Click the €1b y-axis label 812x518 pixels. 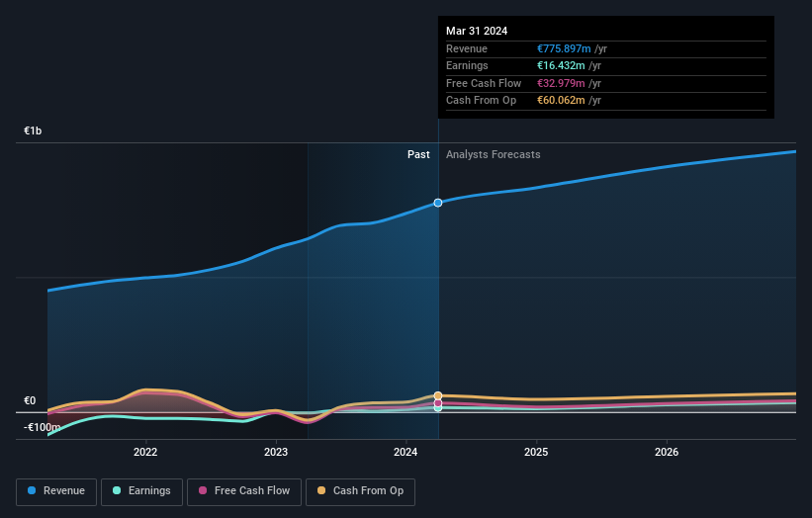[x=33, y=130]
